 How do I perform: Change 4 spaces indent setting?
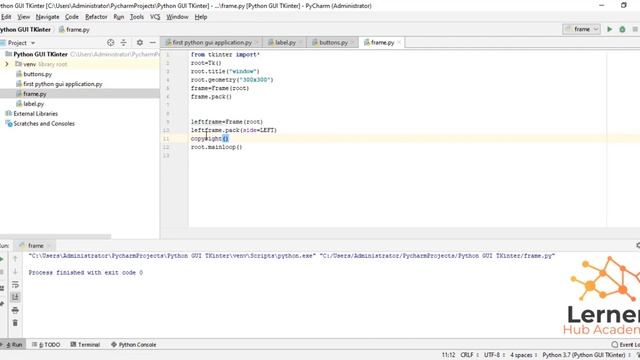coord(523,355)
